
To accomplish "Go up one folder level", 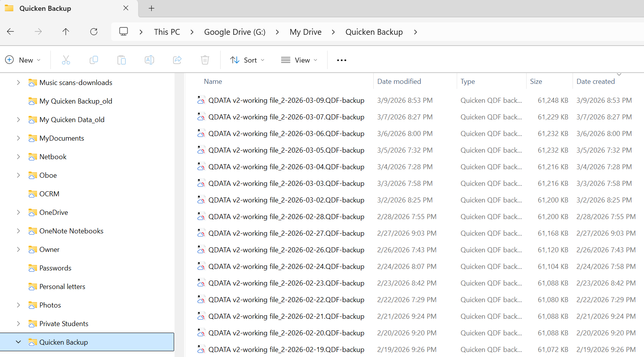I will tap(66, 32).
